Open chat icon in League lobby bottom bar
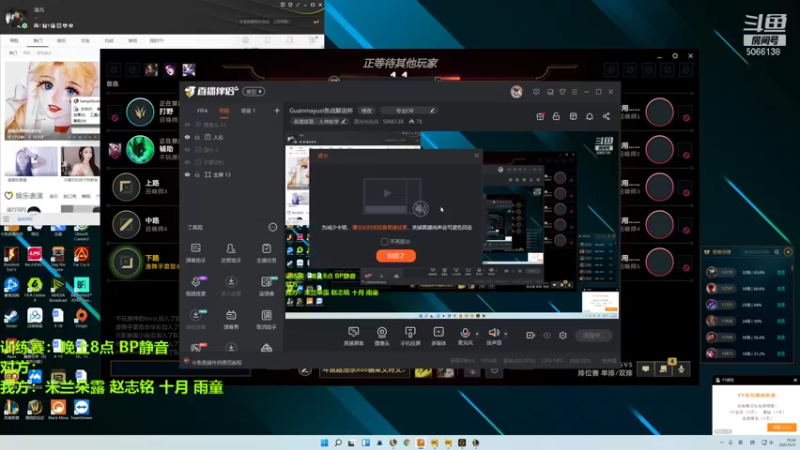 tap(645, 369)
